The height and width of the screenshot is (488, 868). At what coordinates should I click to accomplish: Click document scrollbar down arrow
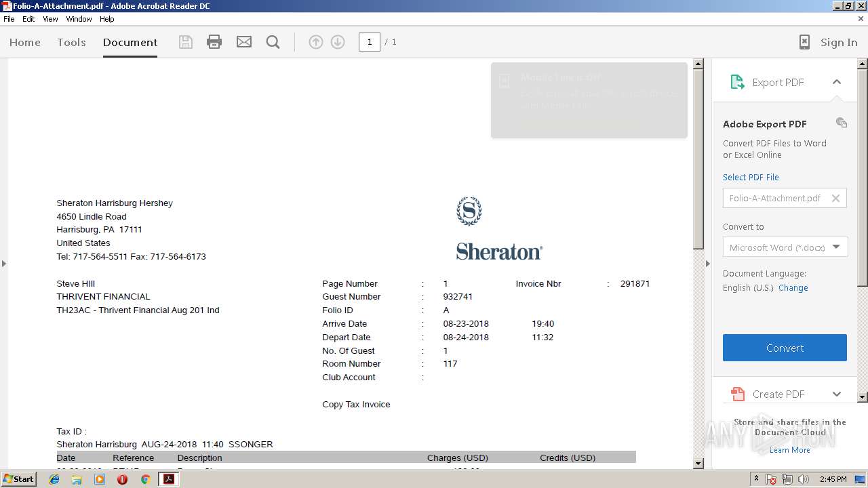(698, 464)
